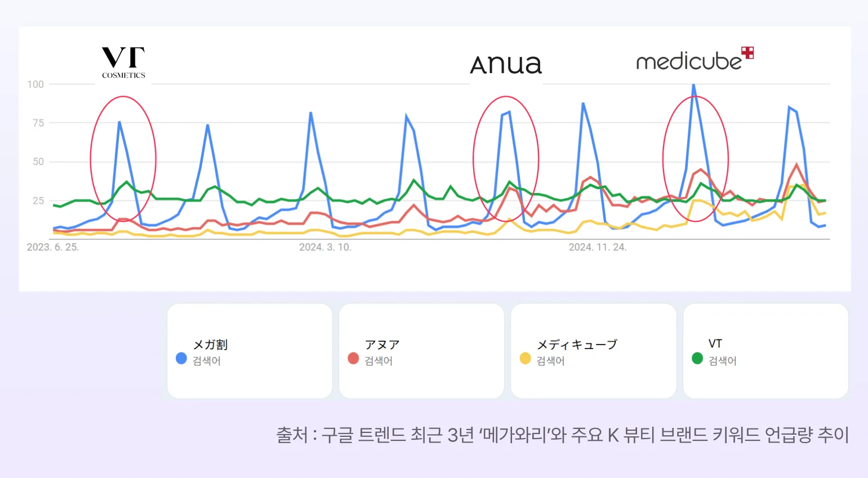Select the メガ割 search term card

250,351
